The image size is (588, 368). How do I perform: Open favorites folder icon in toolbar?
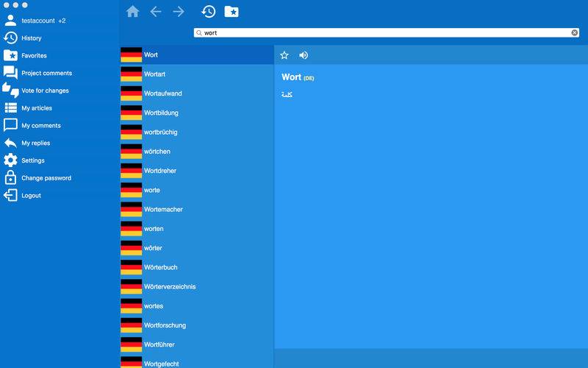pos(232,12)
